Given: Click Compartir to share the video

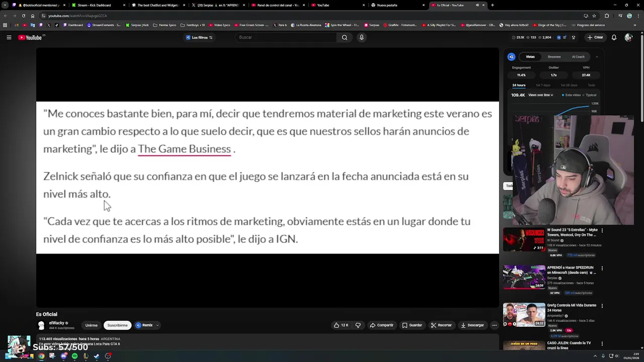Looking at the screenshot, I should (381, 325).
